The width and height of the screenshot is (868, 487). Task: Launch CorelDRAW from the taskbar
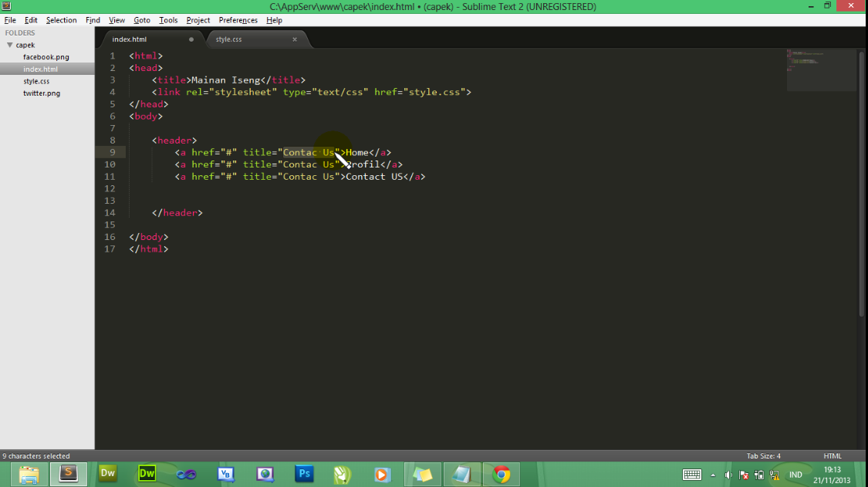tap(342, 474)
